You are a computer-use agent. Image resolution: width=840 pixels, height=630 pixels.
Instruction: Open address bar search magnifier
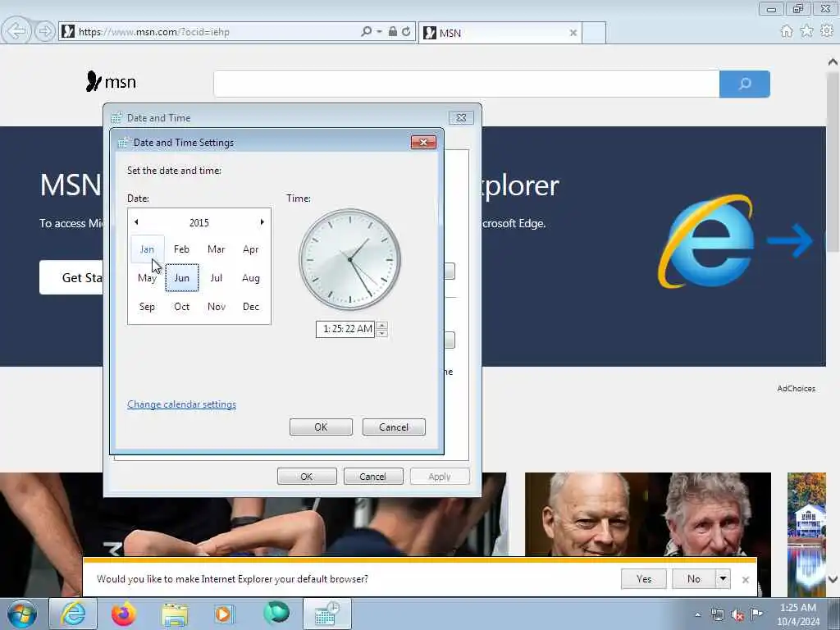point(367,32)
